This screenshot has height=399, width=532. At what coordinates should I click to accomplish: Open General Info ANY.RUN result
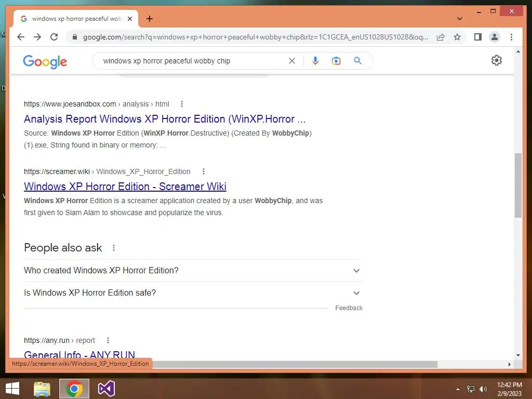(79, 354)
